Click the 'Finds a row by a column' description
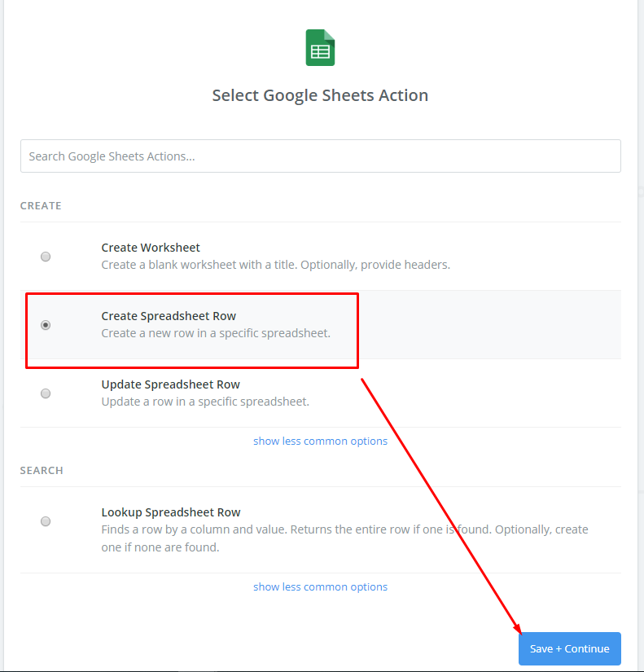The height and width of the screenshot is (672, 644). click(344, 538)
